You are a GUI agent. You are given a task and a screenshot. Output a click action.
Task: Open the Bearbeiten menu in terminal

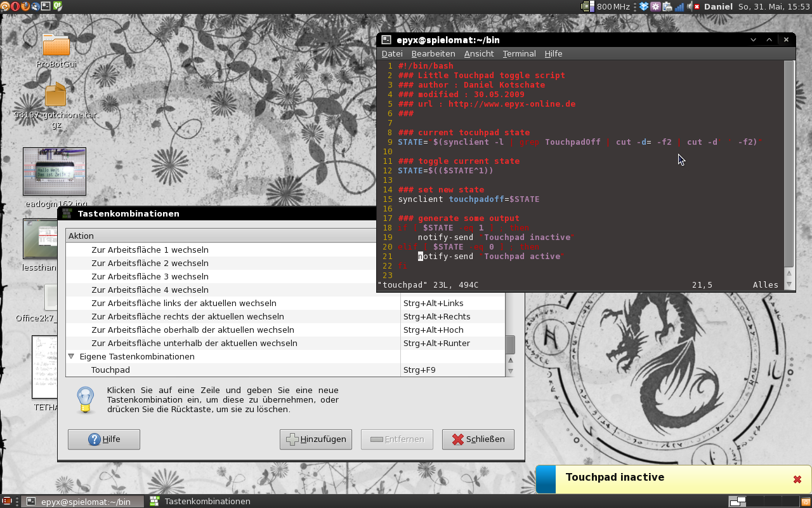(x=433, y=54)
